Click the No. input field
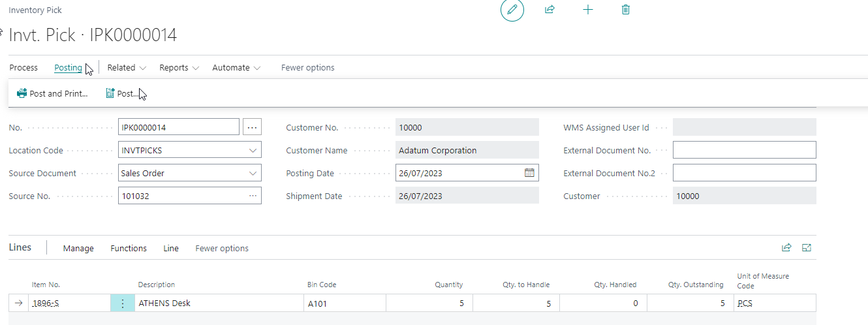The image size is (868, 325). [179, 127]
